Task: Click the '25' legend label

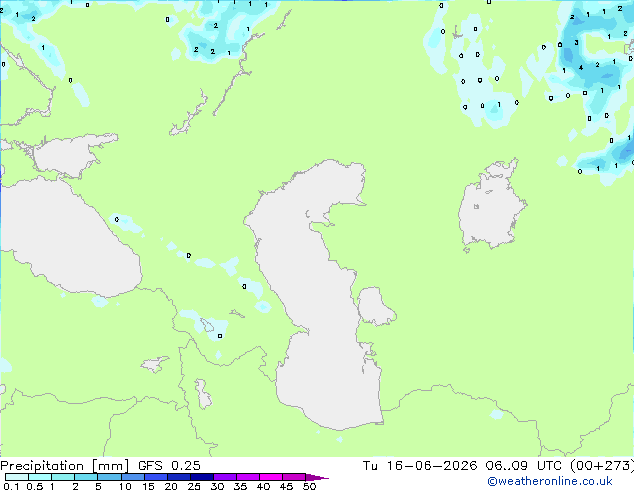Action: click(194, 486)
